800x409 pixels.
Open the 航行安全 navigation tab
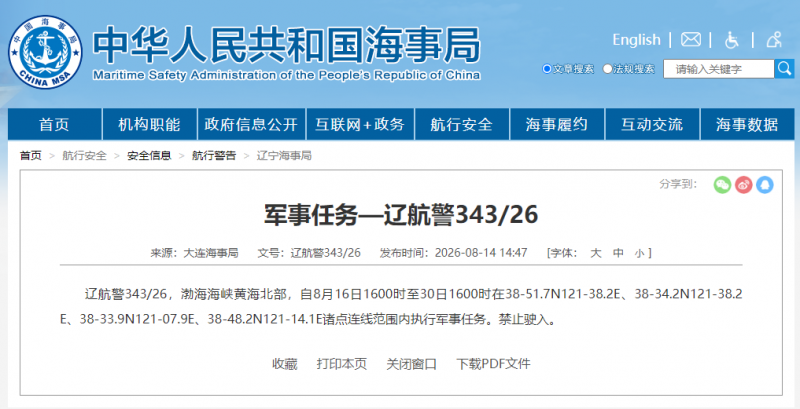click(462, 124)
